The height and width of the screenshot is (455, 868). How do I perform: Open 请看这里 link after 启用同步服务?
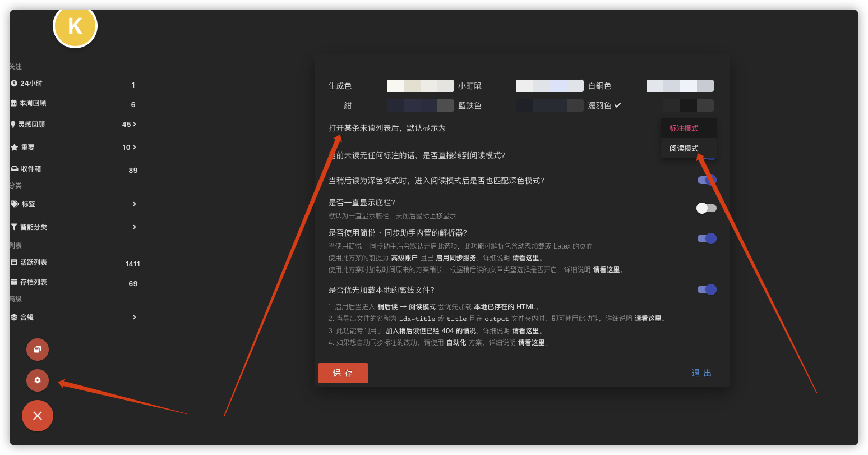pos(526,258)
